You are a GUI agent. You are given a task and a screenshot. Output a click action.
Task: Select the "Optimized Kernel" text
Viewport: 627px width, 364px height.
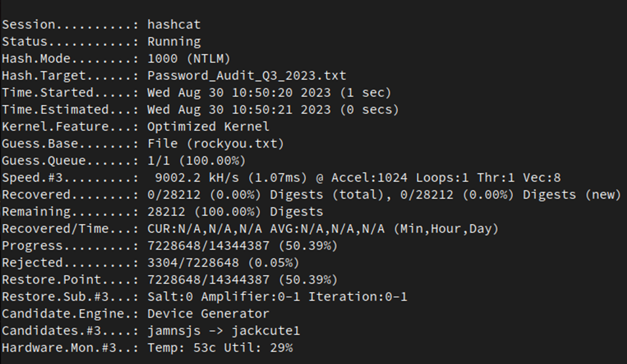[x=208, y=126]
